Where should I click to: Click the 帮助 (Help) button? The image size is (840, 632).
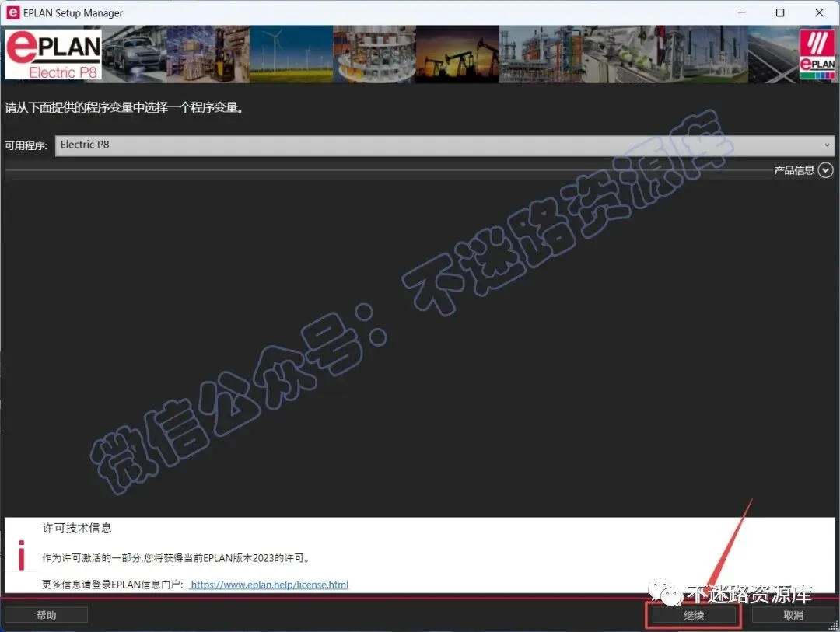click(46, 615)
